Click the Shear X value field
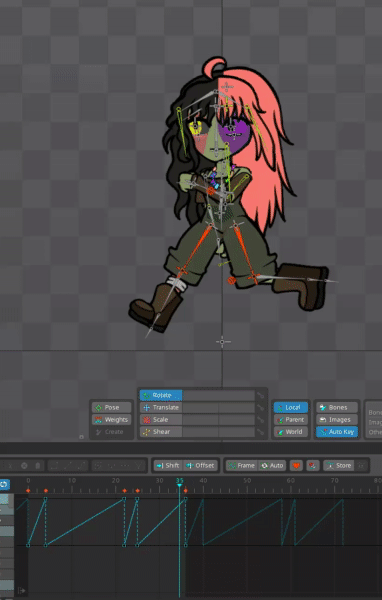The height and width of the screenshot is (600, 382). coord(201,432)
